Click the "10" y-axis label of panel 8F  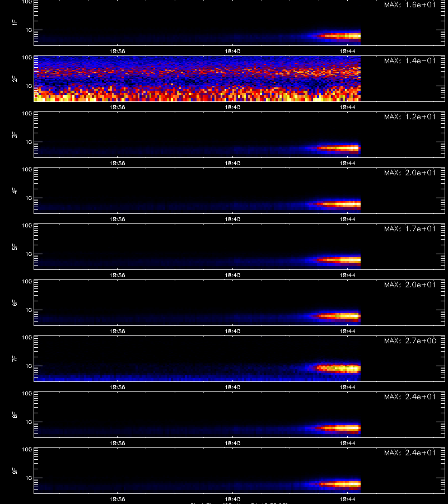tap(29, 422)
